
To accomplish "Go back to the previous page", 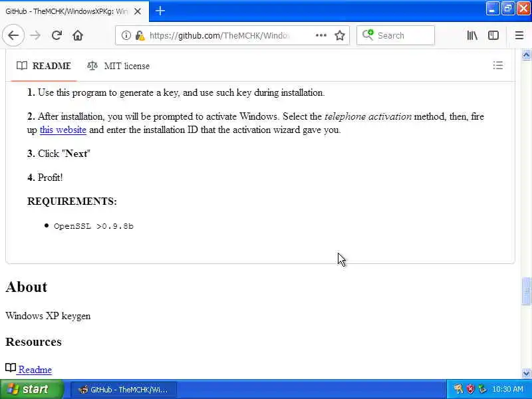I will click(x=13, y=35).
